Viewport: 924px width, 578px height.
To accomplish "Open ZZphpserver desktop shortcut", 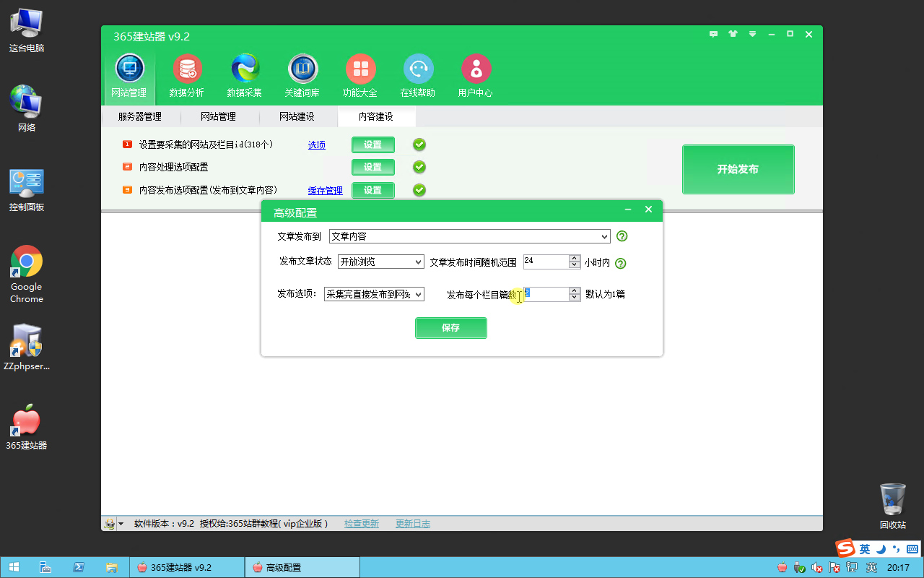I will point(27,348).
